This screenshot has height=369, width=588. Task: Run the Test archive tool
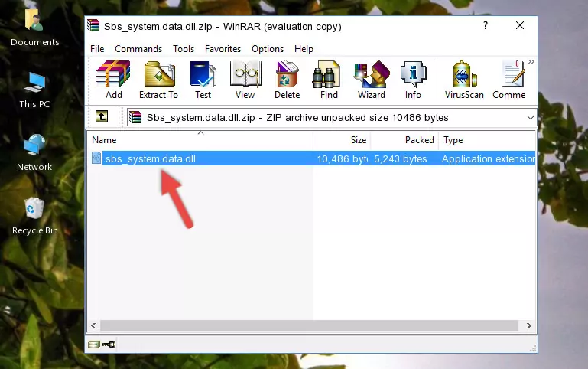[x=203, y=80]
